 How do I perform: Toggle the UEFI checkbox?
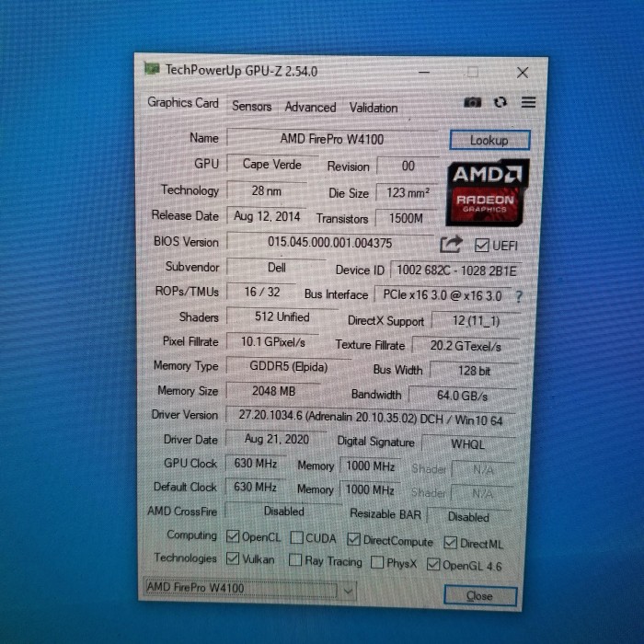tap(481, 245)
